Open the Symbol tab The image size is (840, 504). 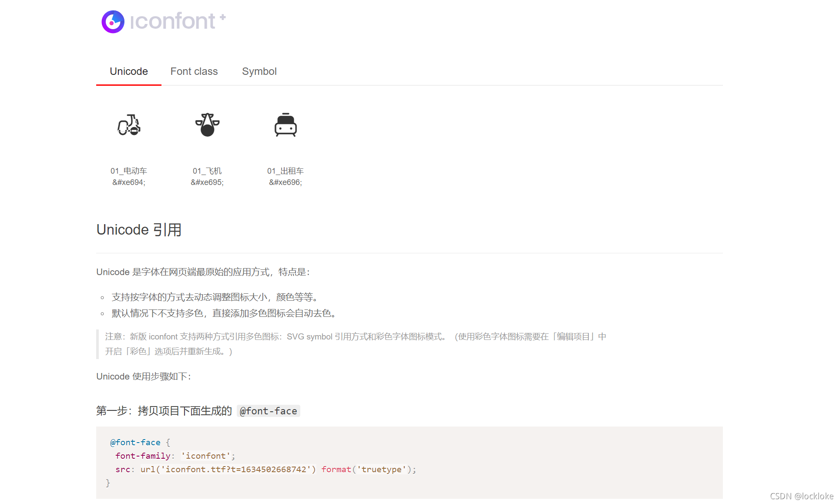pyautogui.click(x=259, y=71)
